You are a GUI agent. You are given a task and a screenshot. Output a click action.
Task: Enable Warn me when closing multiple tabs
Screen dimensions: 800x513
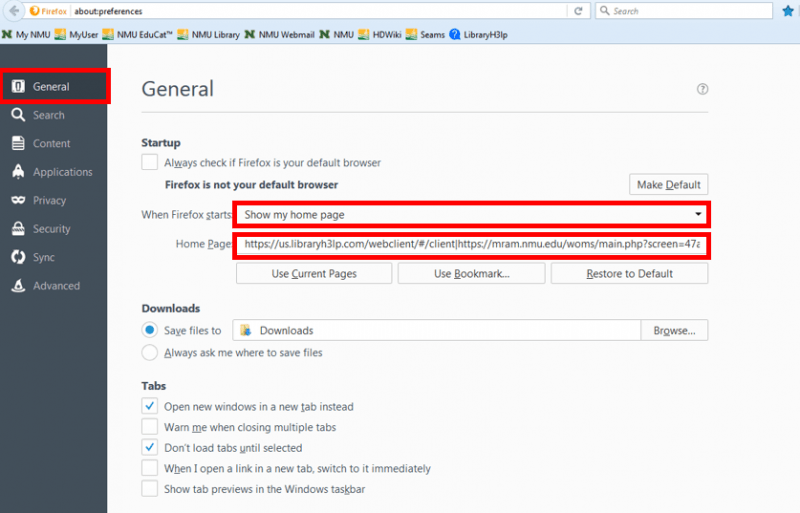[149, 427]
